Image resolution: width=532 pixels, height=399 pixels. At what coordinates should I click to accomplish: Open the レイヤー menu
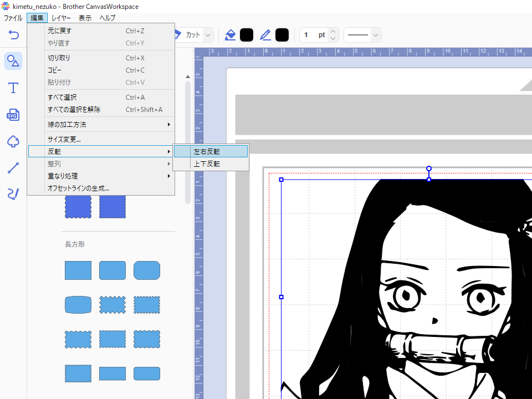(x=61, y=18)
